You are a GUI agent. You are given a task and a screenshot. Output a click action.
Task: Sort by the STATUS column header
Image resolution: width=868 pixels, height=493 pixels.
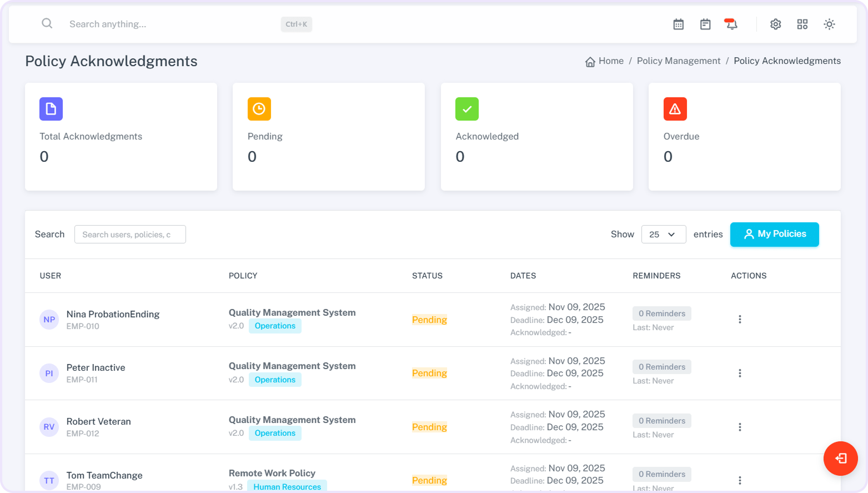(x=427, y=276)
